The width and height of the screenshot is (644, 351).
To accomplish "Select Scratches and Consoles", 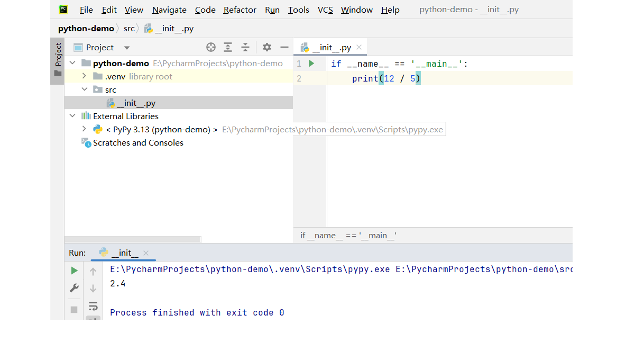I will [138, 142].
